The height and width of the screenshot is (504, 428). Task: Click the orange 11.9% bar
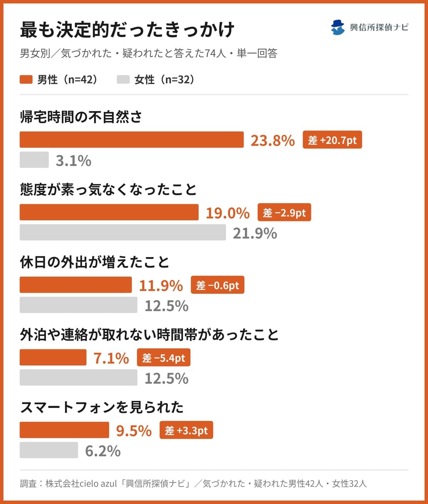pos(76,285)
